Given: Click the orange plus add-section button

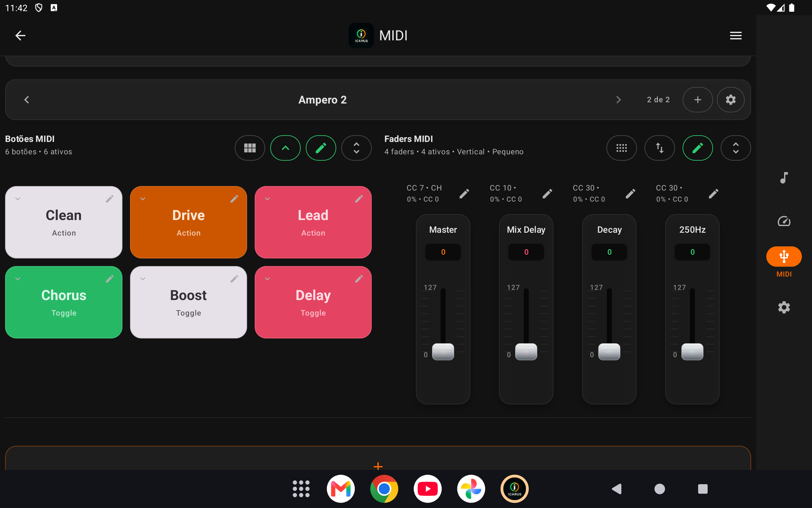Looking at the screenshot, I should [x=378, y=466].
